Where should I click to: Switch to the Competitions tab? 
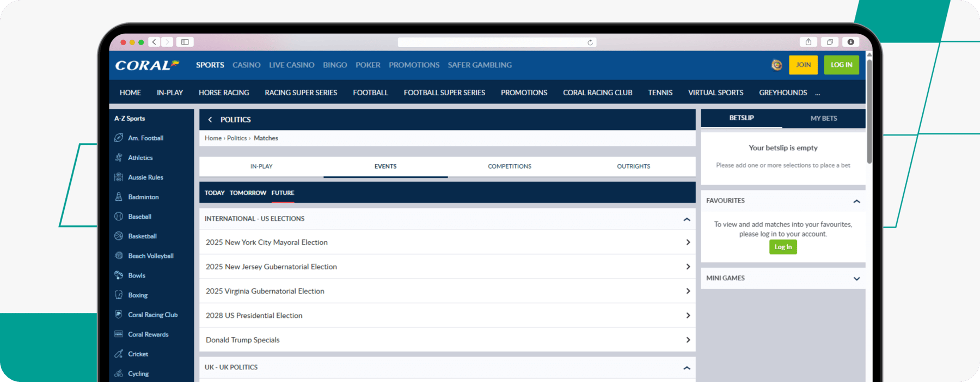tap(510, 167)
